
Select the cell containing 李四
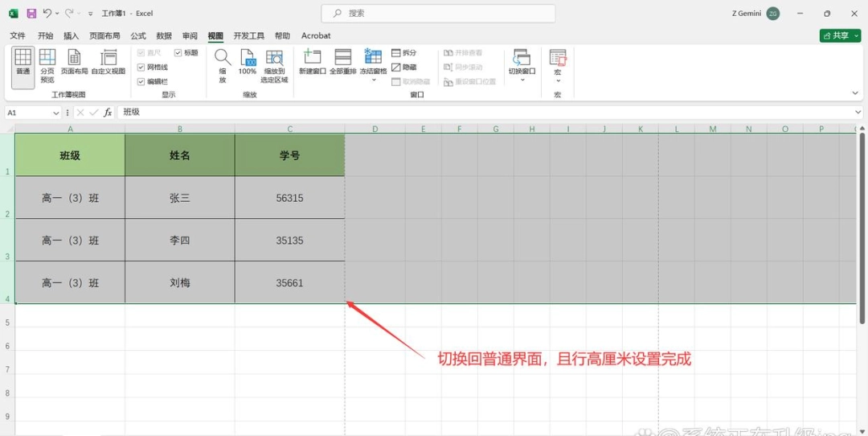pos(180,241)
